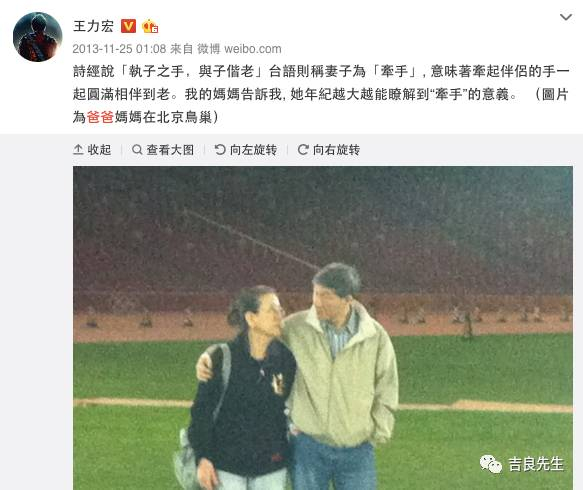The image size is (583, 490).
Task: Open 查看大图 to view full image
Action: 163,150
